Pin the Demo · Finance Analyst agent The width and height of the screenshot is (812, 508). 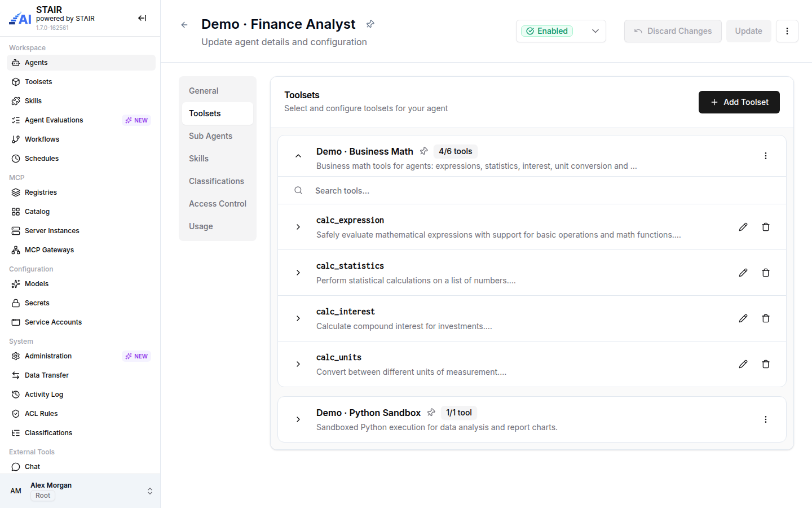pyautogui.click(x=370, y=24)
